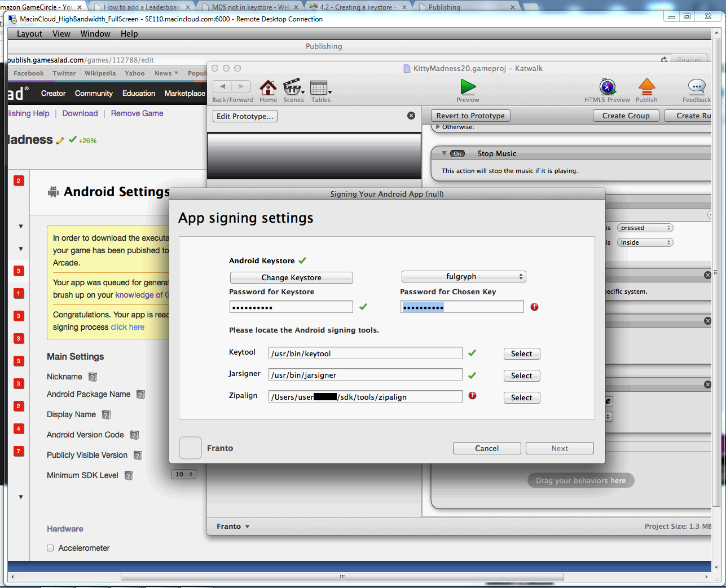Change the Minimum SDK Level 10 dropdown

pyautogui.click(x=183, y=475)
